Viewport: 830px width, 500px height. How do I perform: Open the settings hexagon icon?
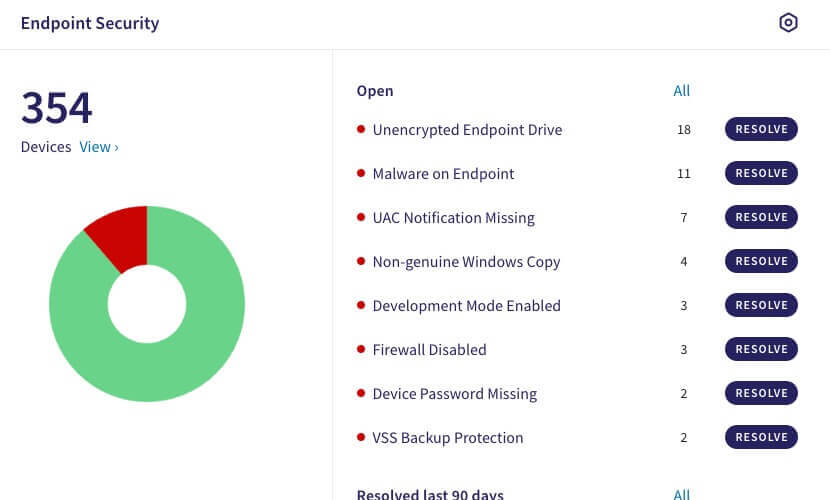[x=788, y=23]
